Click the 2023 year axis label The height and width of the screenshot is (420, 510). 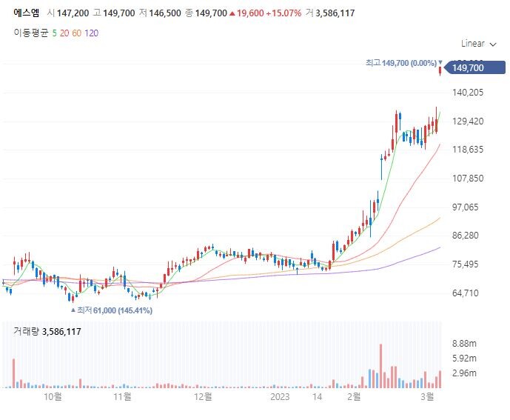279,396
